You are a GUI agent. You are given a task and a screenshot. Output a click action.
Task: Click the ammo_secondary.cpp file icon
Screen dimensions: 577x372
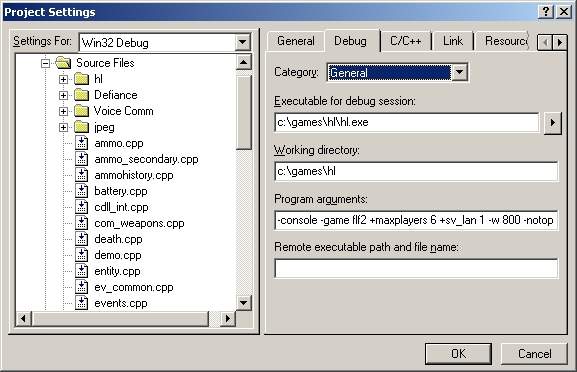coord(81,159)
